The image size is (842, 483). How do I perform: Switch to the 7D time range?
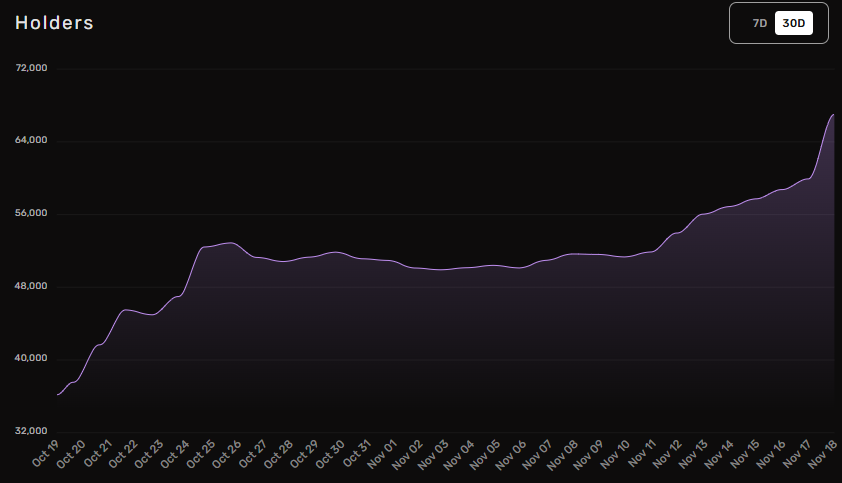[759, 23]
